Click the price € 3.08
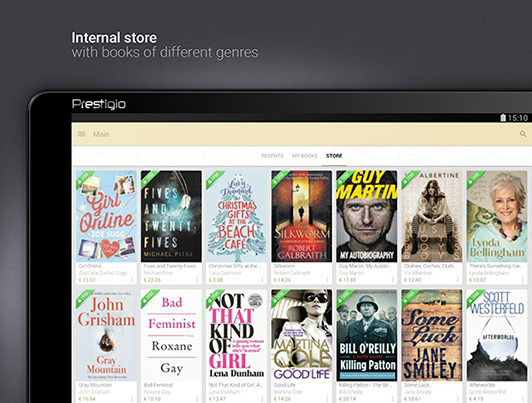Screen dimensions: 532x403 (x=216, y=280)
